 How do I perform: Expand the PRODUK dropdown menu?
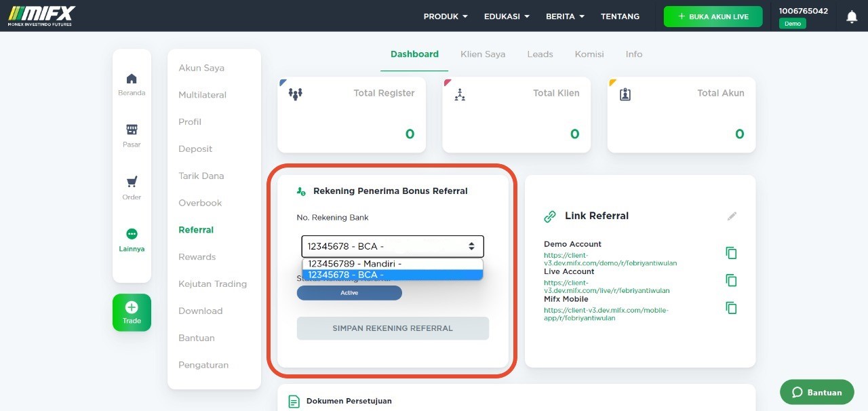[446, 16]
